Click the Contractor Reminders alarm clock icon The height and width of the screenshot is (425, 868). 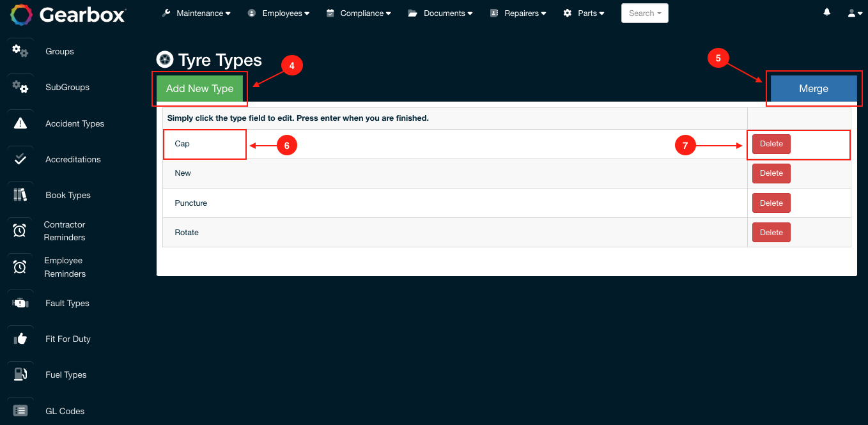click(x=20, y=231)
